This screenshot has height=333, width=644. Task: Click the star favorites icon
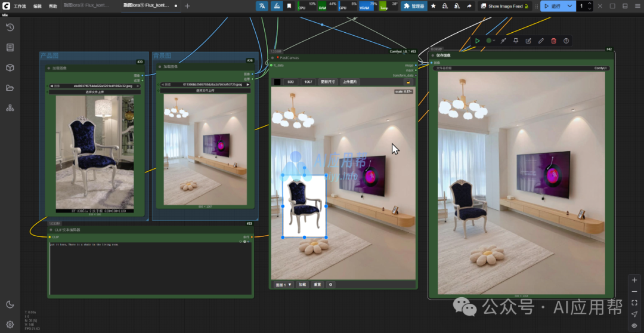[x=434, y=6]
